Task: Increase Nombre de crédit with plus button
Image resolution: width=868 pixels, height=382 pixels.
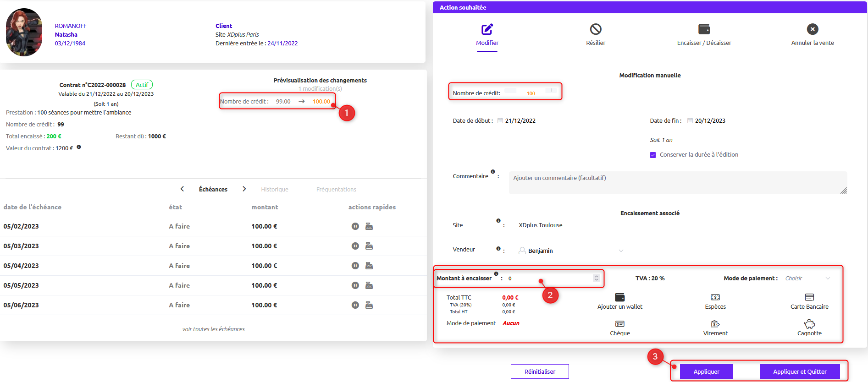Action: 552,90
